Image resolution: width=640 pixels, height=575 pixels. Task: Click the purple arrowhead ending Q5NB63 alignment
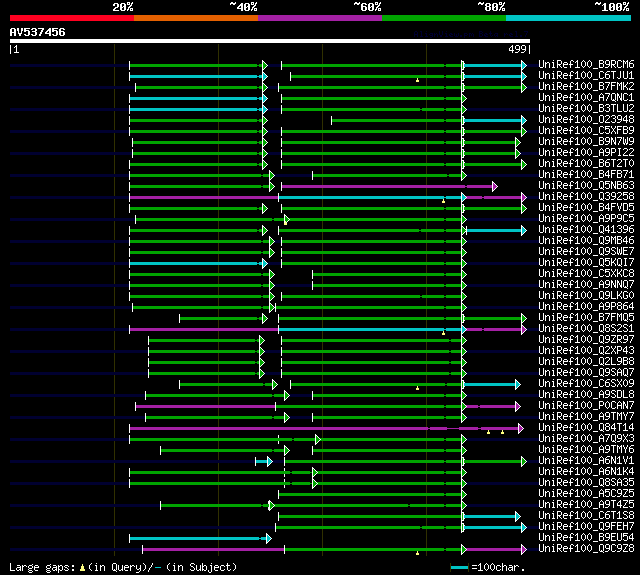(495, 187)
